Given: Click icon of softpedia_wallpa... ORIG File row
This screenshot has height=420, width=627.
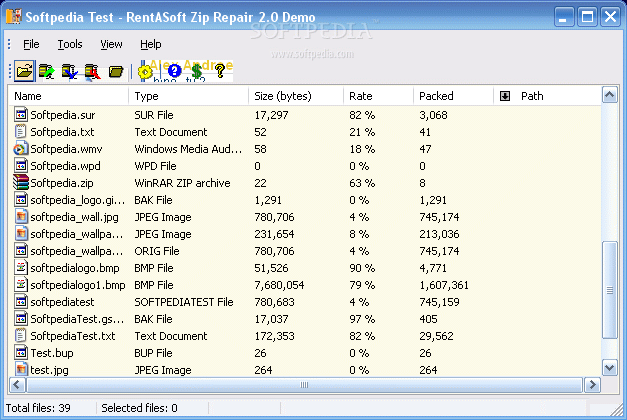Looking at the screenshot, I should point(21,250).
